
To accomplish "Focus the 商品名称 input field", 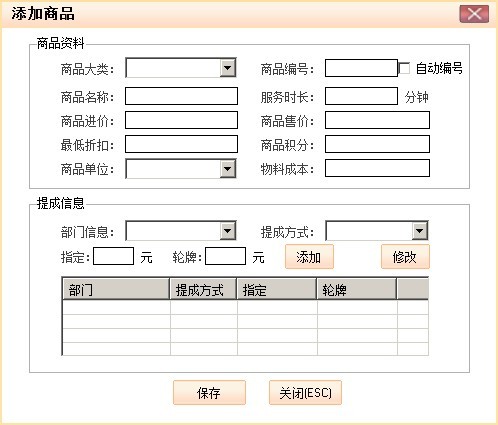I will pos(181,96).
